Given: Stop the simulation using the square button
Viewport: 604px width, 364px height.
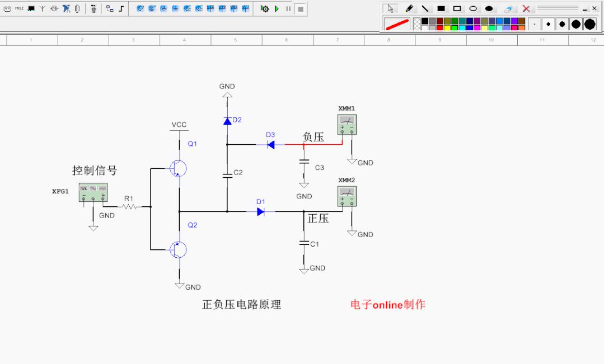Looking at the screenshot, I should click(x=301, y=9).
